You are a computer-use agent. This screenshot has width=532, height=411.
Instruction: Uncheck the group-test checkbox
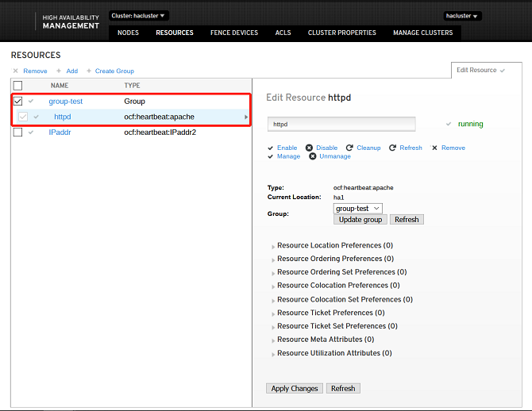click(x=17, y=102)
